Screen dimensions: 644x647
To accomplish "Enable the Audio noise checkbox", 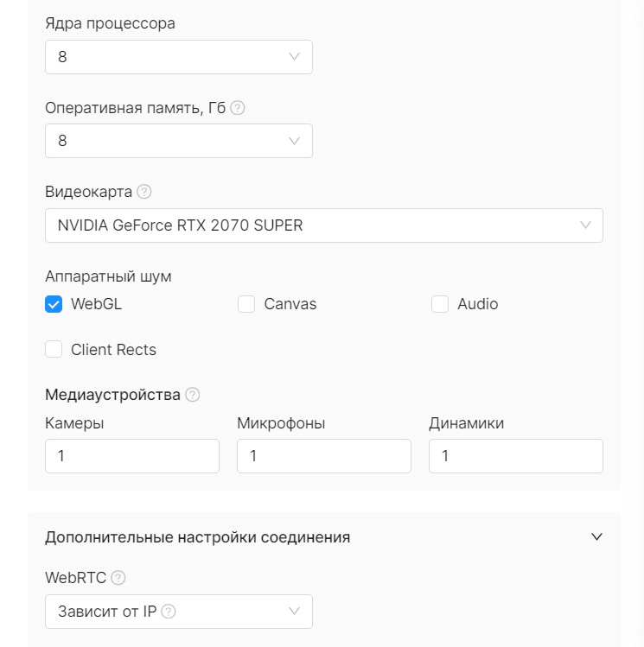I will pos(440,304).
